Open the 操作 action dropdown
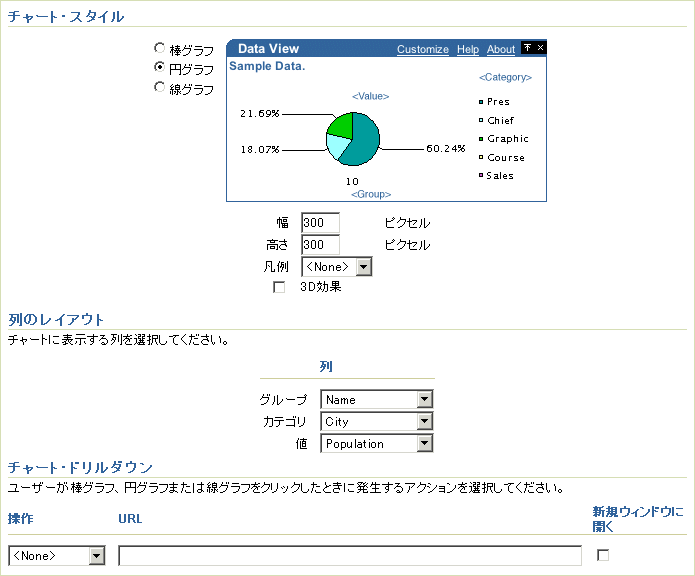Screen dimensions: 695x576 57,556
